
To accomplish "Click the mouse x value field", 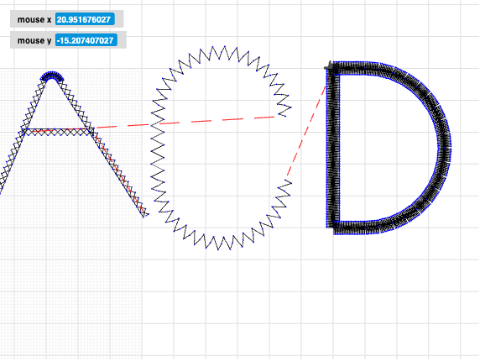I will point(85,19).
